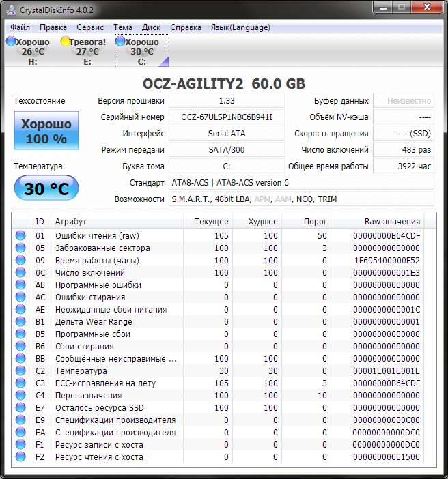Select the Хорошо C: drive tab
Image resolution: width=448 pixels, height=479 pixels.
[141, 51]
